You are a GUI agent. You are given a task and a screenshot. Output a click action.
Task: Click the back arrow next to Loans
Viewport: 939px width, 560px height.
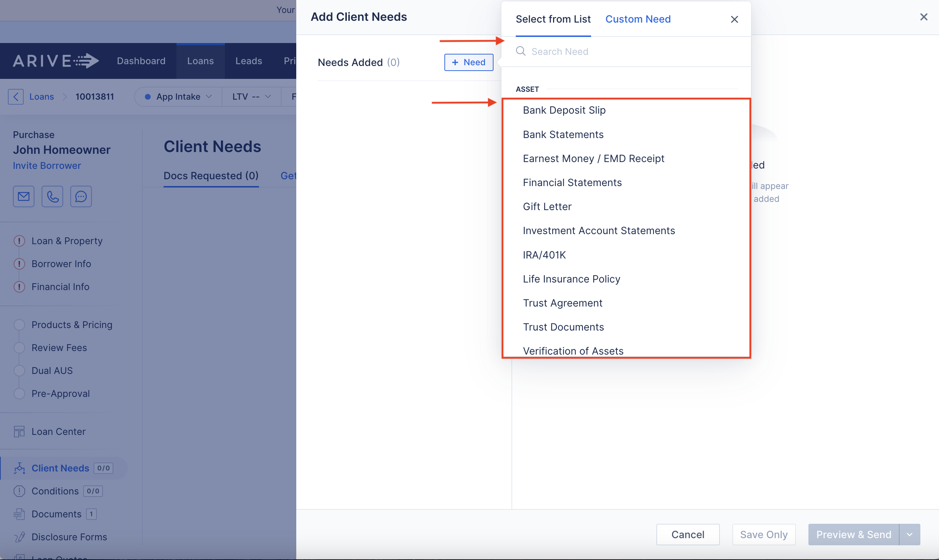click(16, 96)
